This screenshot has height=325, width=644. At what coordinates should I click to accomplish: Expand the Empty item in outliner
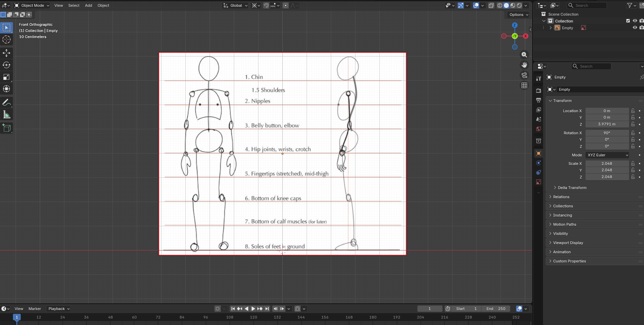tap(550, 28)
